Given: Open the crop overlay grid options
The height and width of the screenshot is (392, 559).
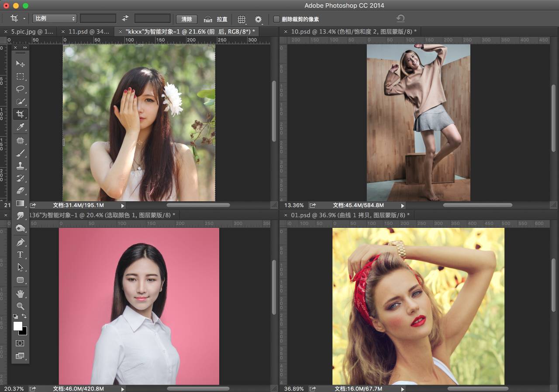Looking at the screenshot, I should tap(242, 19).
